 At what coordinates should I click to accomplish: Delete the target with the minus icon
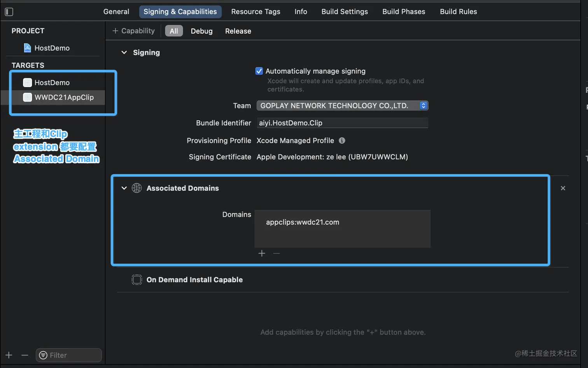[x=25, y=355]
